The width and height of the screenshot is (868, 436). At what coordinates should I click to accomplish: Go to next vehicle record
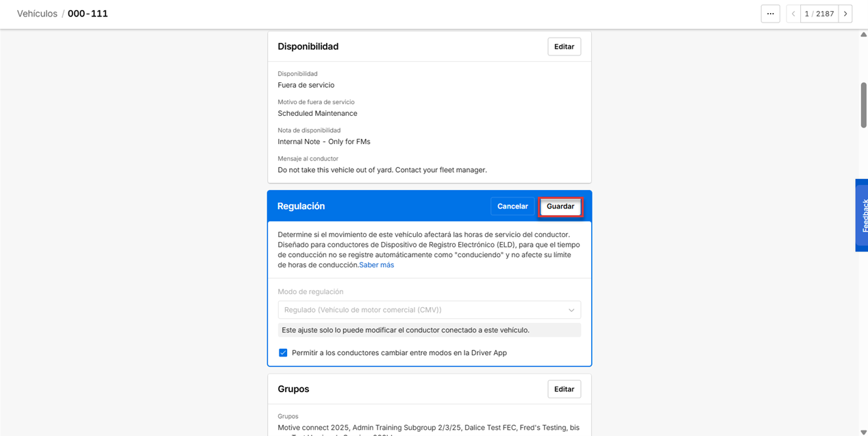tap(845, 14)
